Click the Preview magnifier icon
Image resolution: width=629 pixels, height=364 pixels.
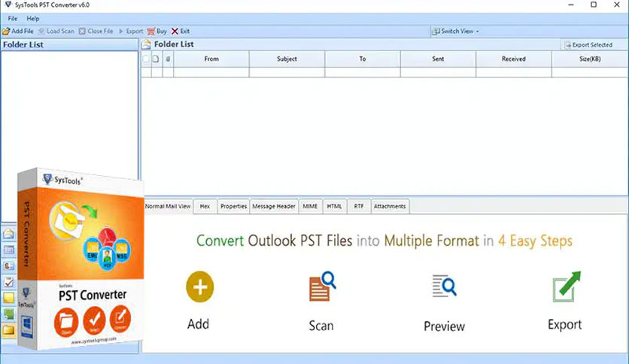(444, 286)
